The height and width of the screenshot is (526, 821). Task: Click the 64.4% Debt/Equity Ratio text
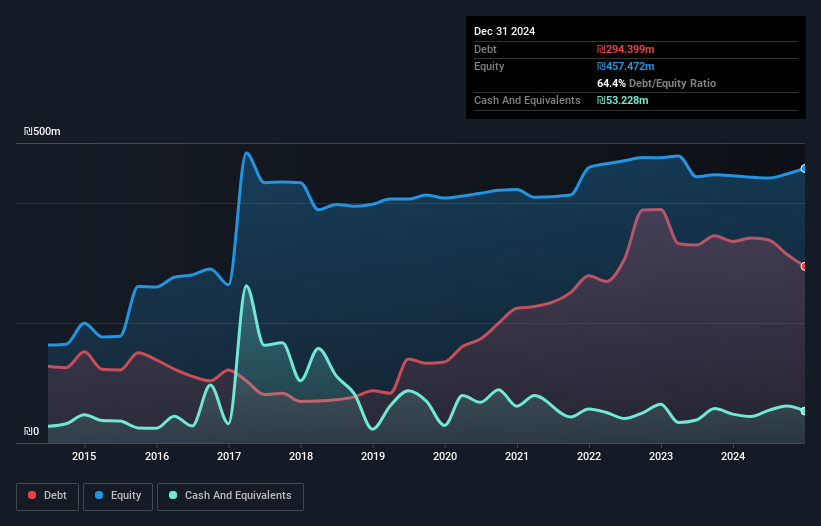[x=656, y=83]
